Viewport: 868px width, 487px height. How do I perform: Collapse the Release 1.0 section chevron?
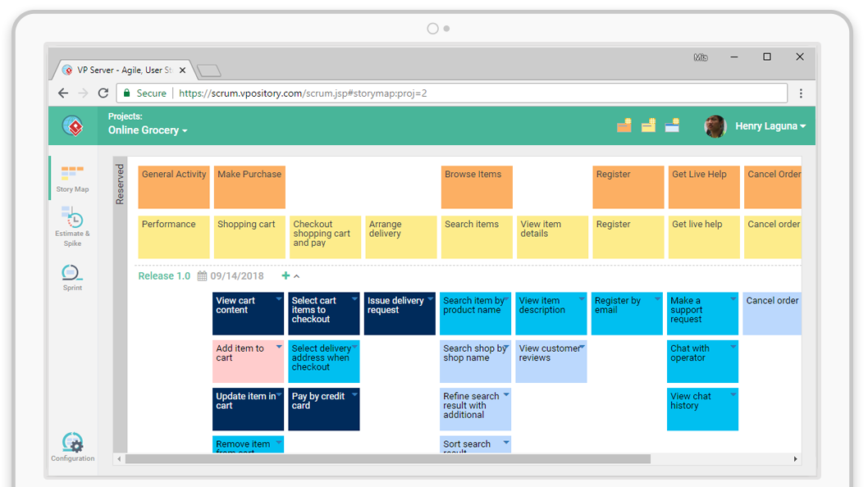(x=297, y=277)
